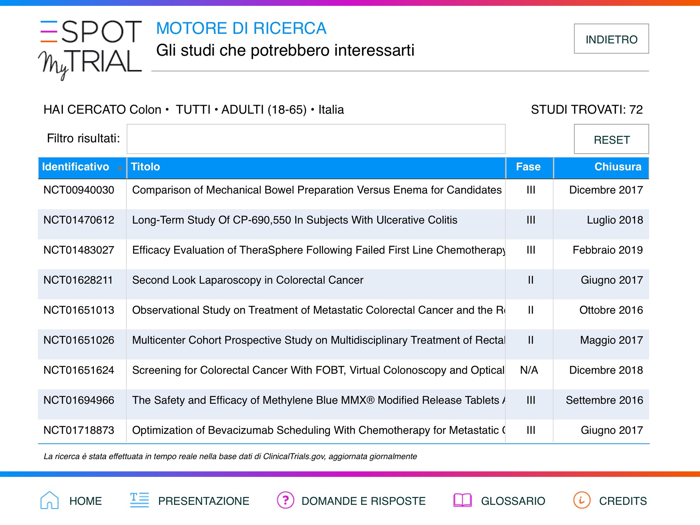Image resolution: width=700 pixels, height=525 pixels.
Task: Select study NCT01483027
Action: pos(79,250)
